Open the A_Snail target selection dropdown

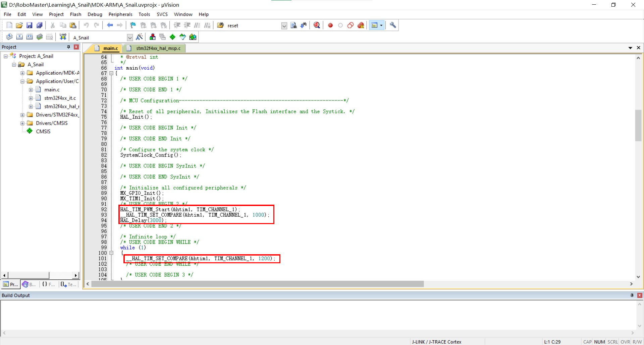[x=130, y=38]
